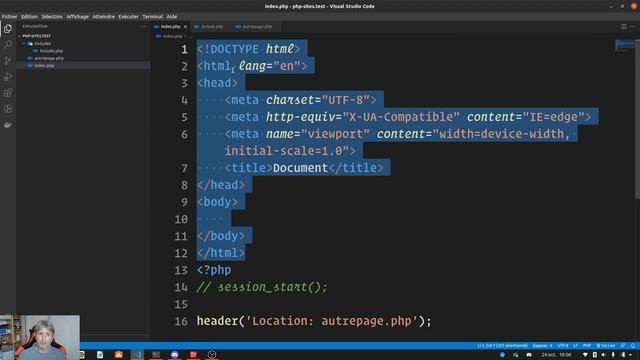Screen dimensions: 640x360
Task: Open the circular timeline icon in activity bar
Action: (x=8, y=109)
